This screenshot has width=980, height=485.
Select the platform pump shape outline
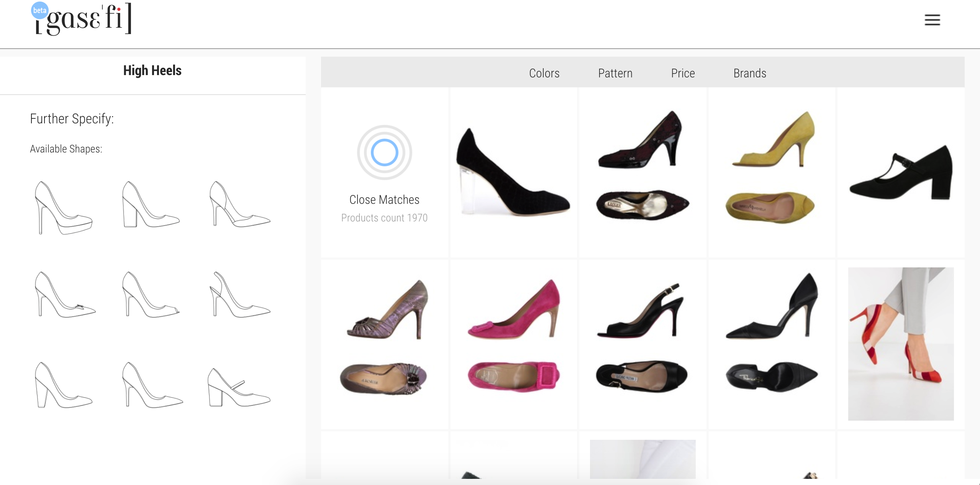(64, 208)
